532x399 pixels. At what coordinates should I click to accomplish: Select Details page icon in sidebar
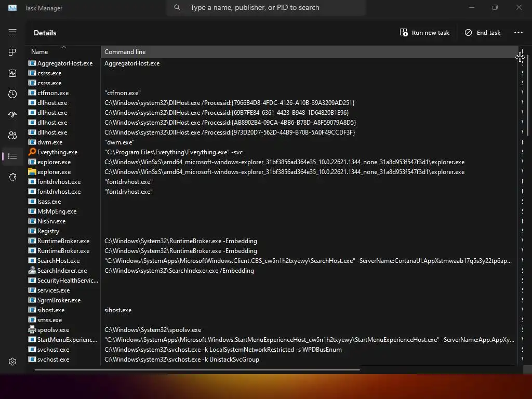(12, 156)
